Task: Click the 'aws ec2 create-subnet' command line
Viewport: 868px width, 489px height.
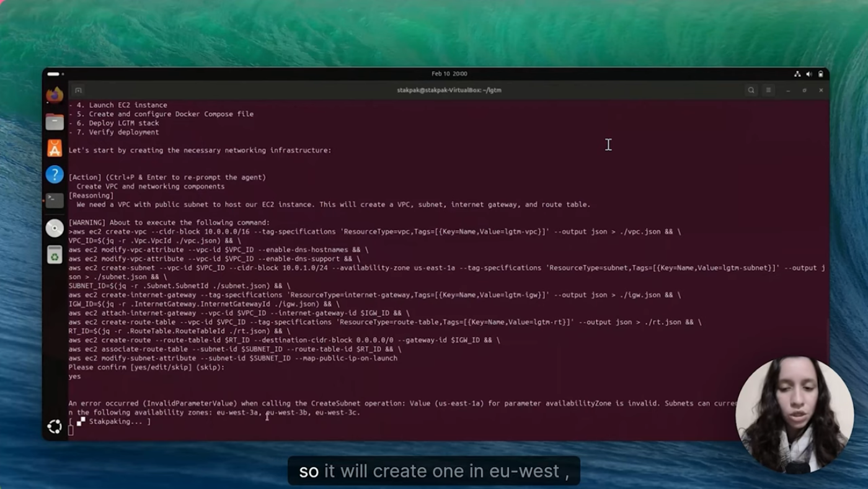Action: pyautogui.click(x=446, y=272)
